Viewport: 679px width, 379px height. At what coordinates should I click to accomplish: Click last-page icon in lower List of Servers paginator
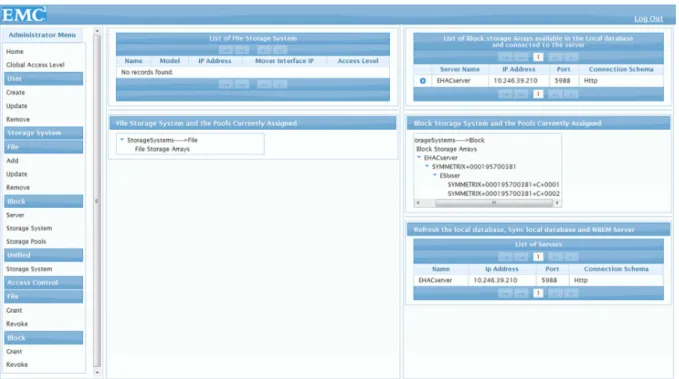click(x=571, y=293)
